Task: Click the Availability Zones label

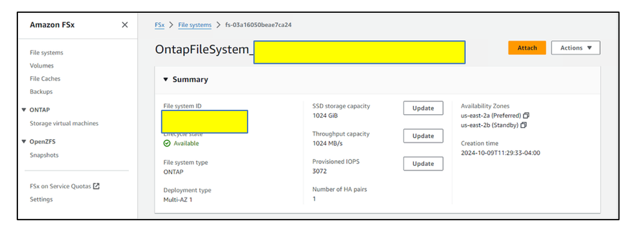Action: [x=485, y=106]
